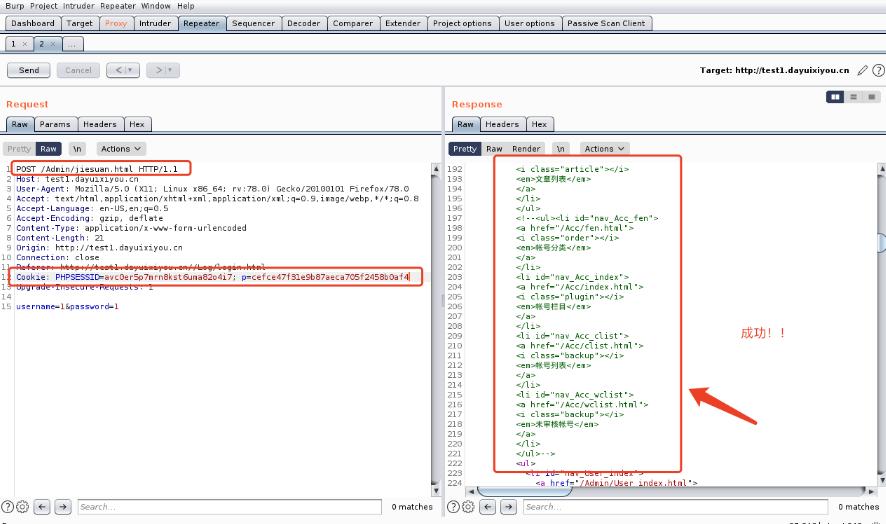Click the response search help icon

[453, 507]
